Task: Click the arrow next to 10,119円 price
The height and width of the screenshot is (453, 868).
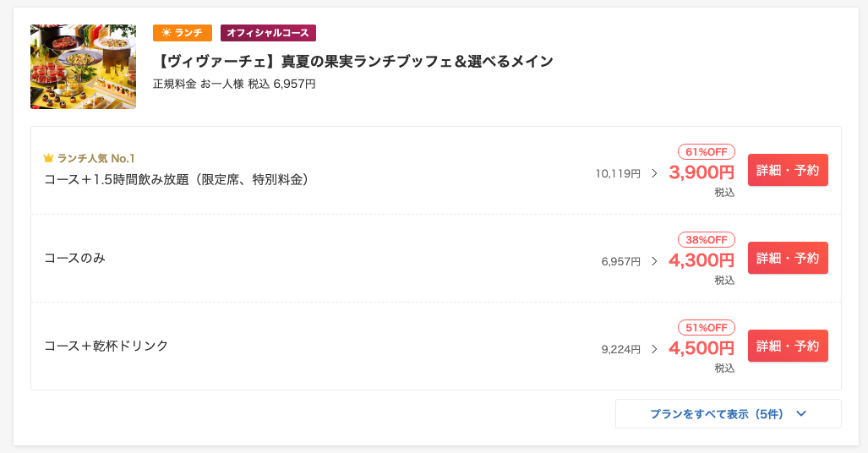Action: point(654,173)
